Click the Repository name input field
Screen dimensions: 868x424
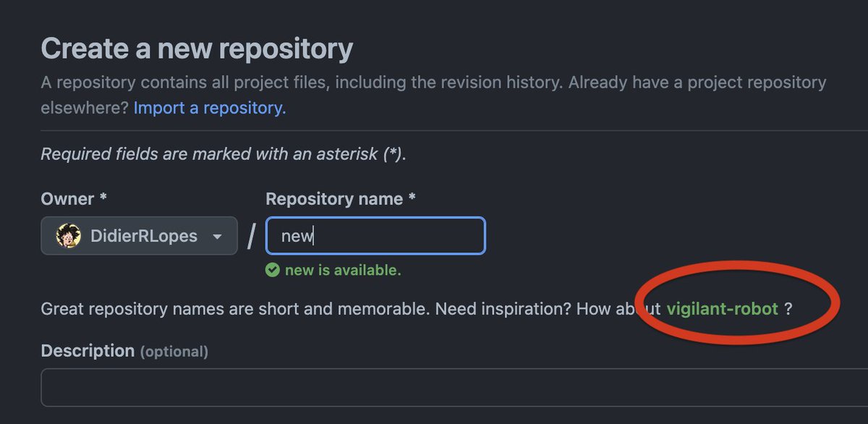click(x=375, y=236)
